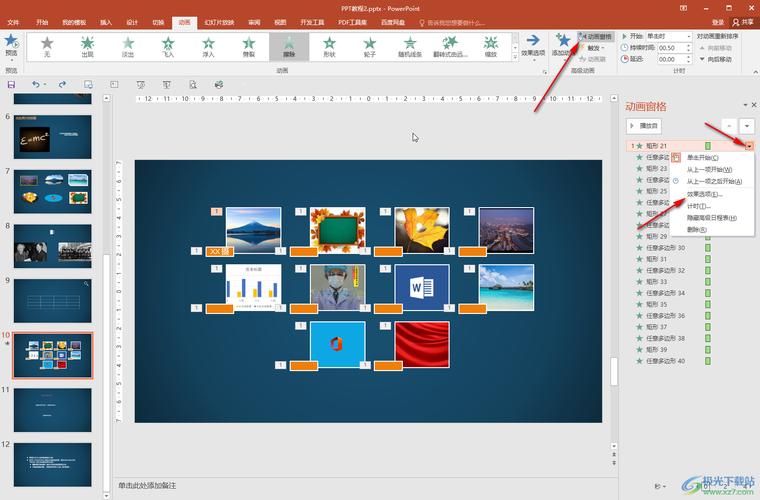Switch to the Design (设计) tab

pyautogui.click(x=132, y=22)
